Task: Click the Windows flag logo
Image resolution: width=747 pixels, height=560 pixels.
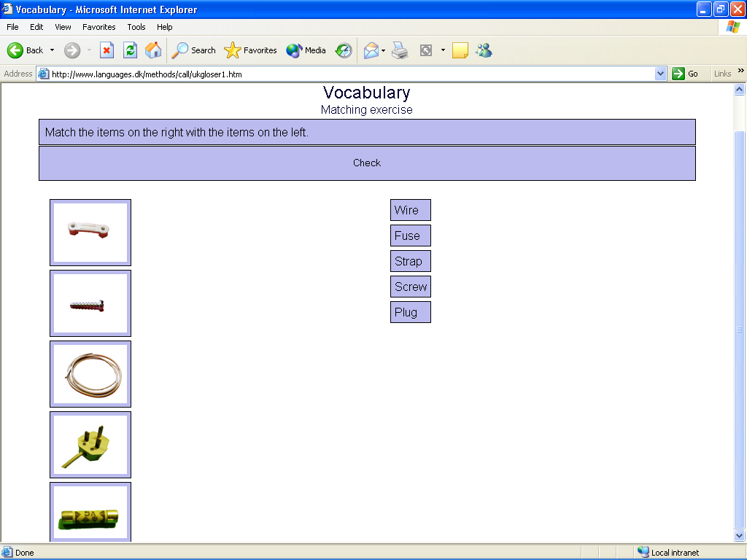Action: pyautogui.click(x=732, y=27)
